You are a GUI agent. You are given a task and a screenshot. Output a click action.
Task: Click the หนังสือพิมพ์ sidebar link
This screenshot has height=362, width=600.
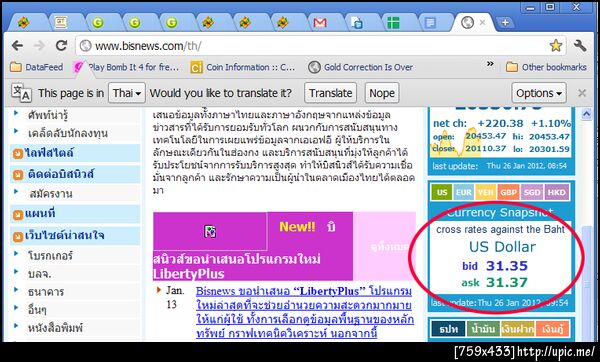point(55,328)
